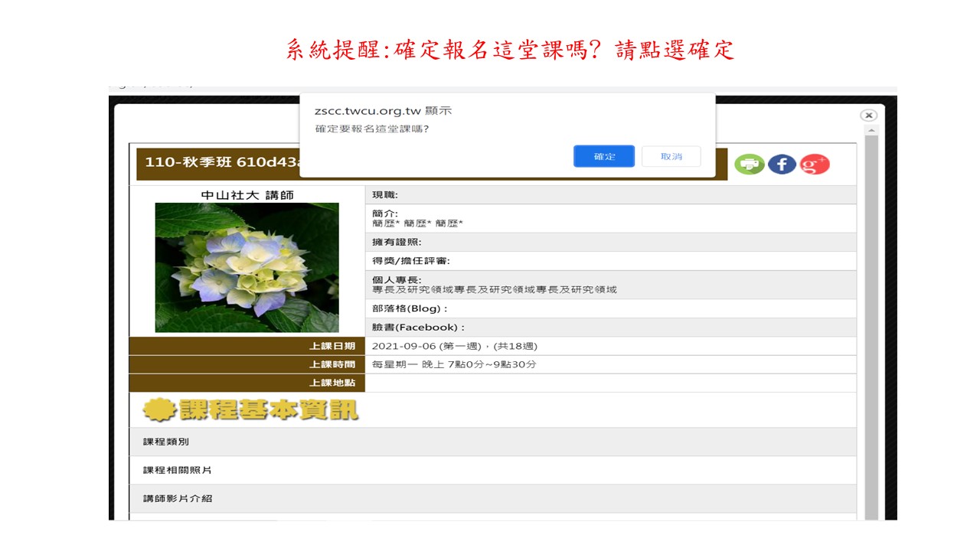Click the 部落格(Blog) row
Screen dimensions: 980x551
(x=611, y=308)
